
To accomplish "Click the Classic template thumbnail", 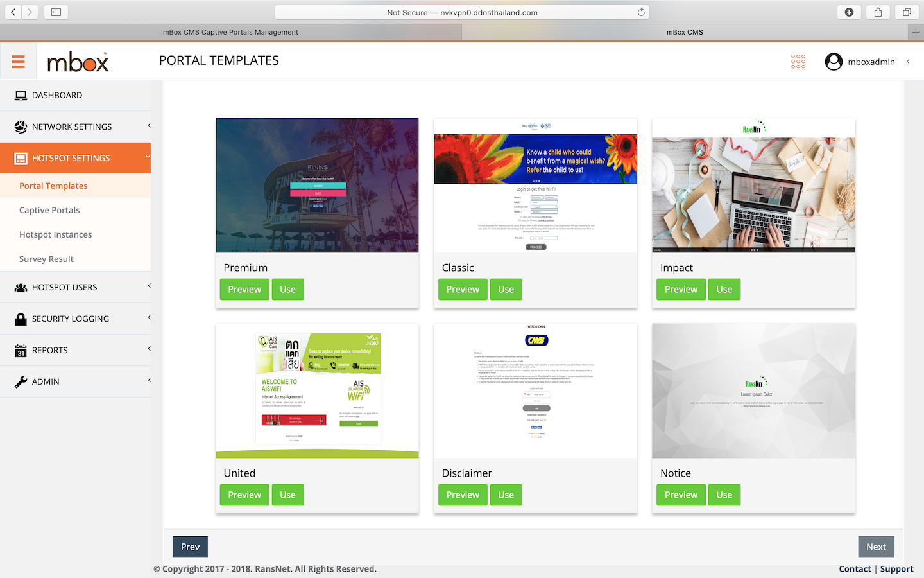I will pos(536,185).
